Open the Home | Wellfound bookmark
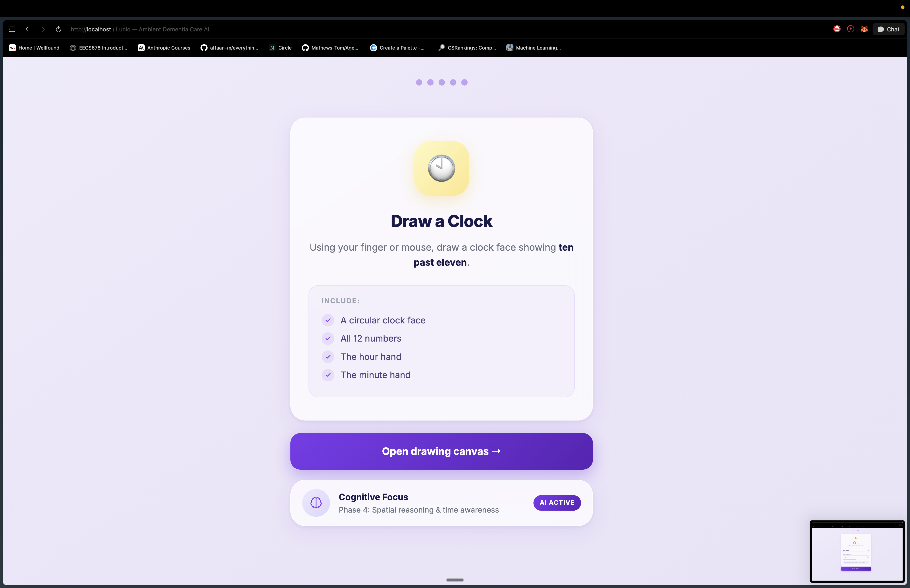910x588 pixels. tap(34, 48)
